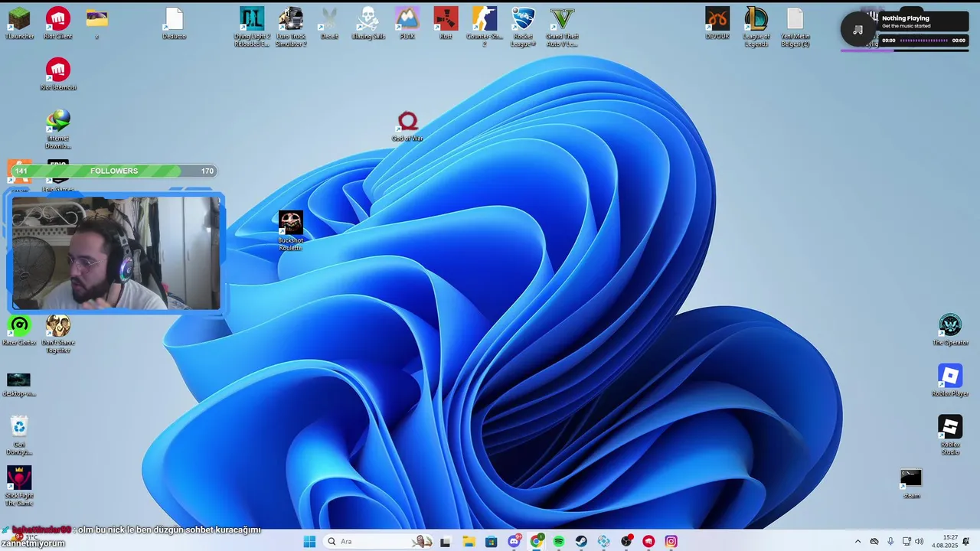Select the Riot Client desktop icon
980x551 pixels.
[x=58, y=23]
